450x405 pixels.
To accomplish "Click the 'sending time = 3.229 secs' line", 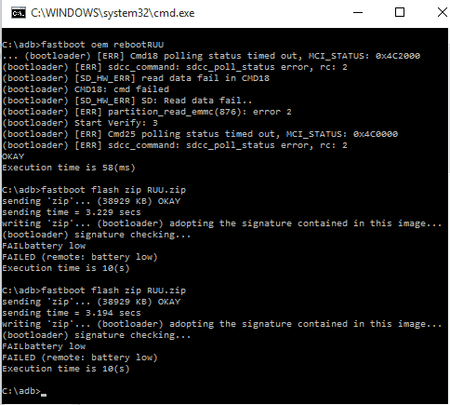I will pyautogui.click(x=71, y=212).
